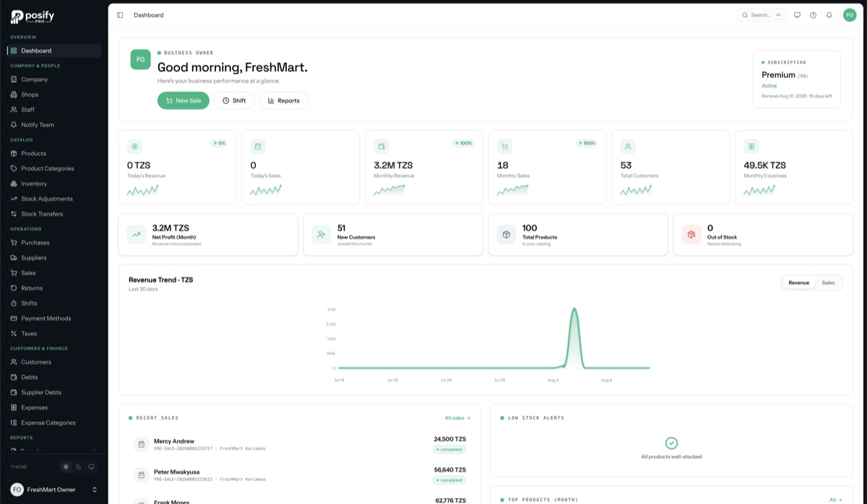Viewport: 867px width, 504px height.
Task: Open the FO user avatar in top bar
Action: click(x=850, y=15)
